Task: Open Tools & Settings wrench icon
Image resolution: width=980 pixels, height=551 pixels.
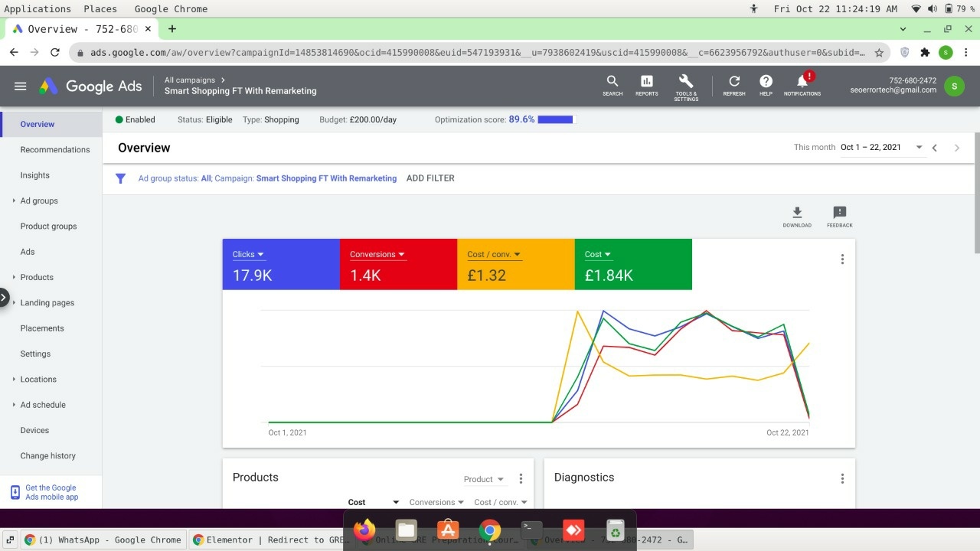Action: coord(686,86)
